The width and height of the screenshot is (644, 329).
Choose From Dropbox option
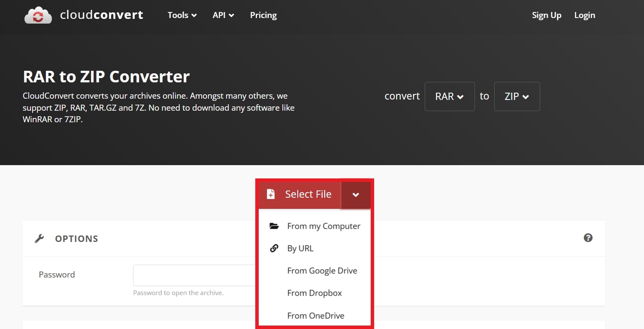(315, 293)
